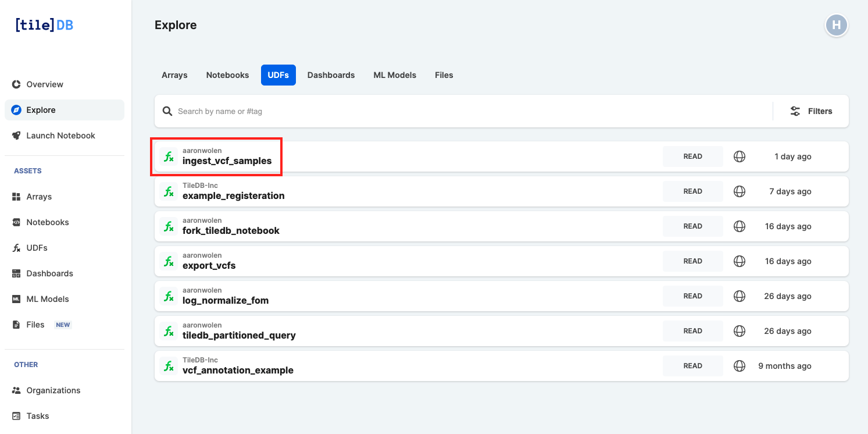This screenshot has width=868, height=434.
Task: Open tiledb_partitioned_query UDF entry
Action: [502, 331]
